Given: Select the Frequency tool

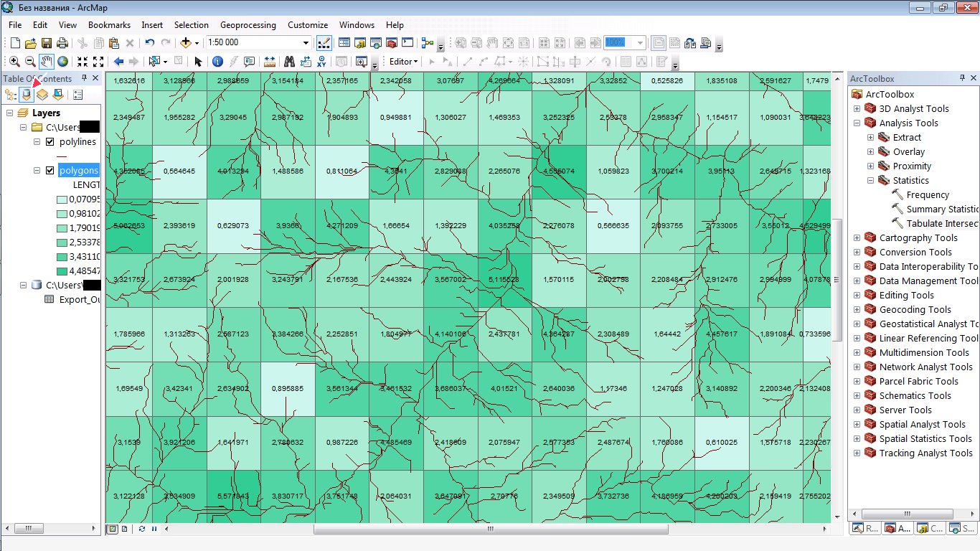Looking at the screenshot, I should 927,195.
